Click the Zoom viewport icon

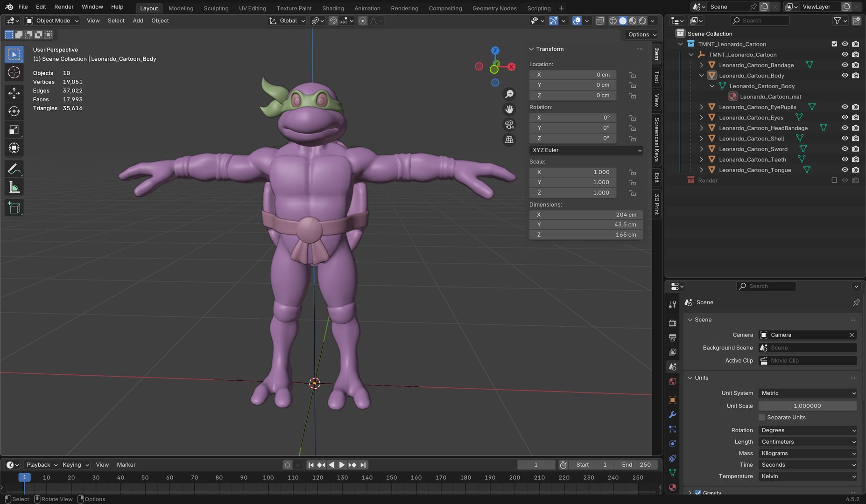click(x=509, y=94)
